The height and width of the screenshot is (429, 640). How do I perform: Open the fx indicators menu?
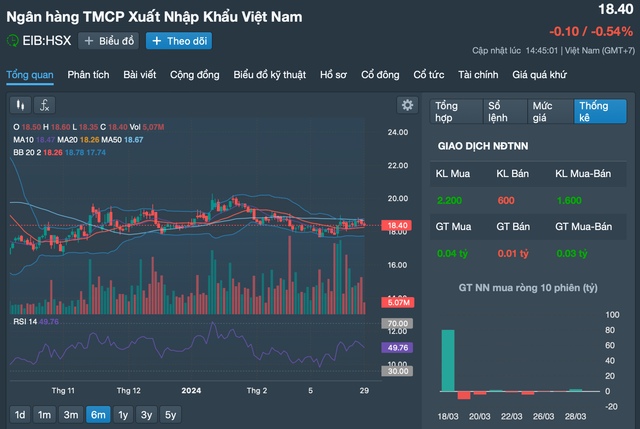[x=45, y=104]
